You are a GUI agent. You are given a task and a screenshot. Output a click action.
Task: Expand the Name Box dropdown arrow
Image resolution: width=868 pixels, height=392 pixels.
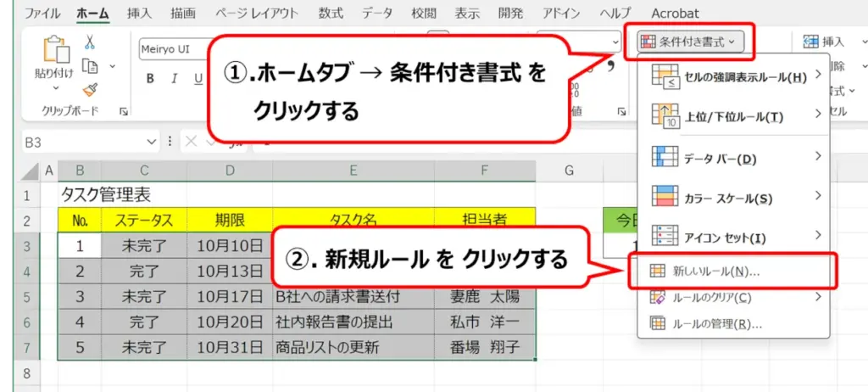pyautogui.click(x=152, y=143)
